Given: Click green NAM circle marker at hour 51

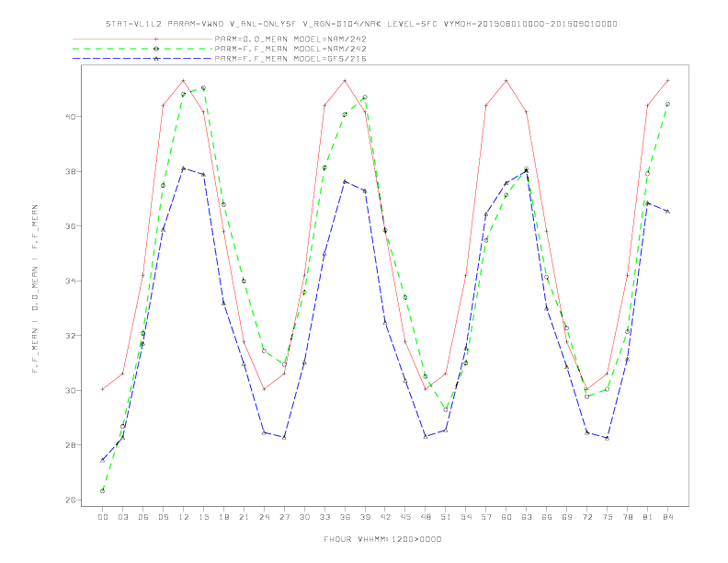Looking at the screenshot, I should pos(446,409).
